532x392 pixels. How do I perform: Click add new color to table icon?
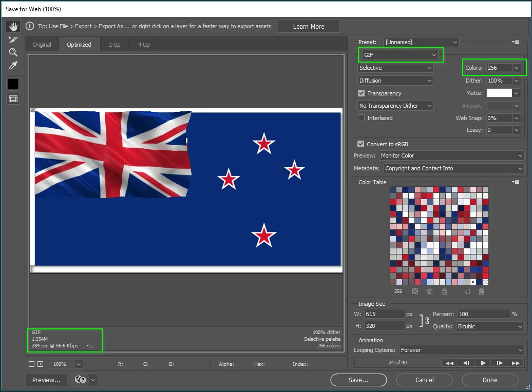click(467, 291)
